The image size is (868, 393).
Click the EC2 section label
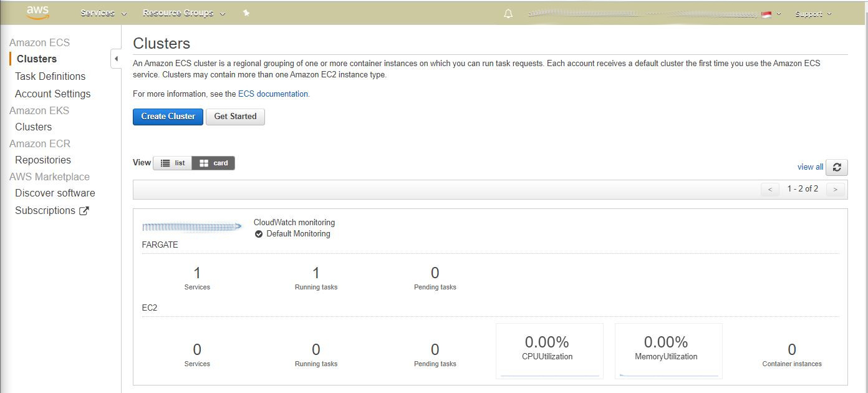coord(150,308)
